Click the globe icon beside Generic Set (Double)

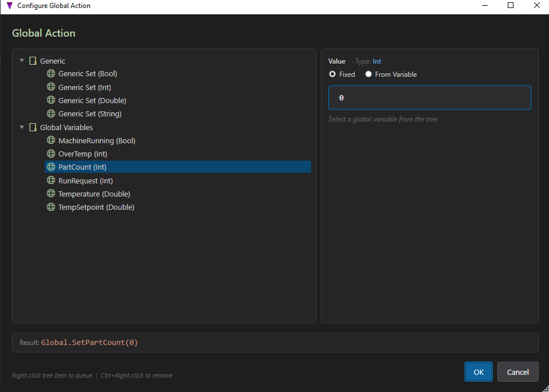coord(51,100)
